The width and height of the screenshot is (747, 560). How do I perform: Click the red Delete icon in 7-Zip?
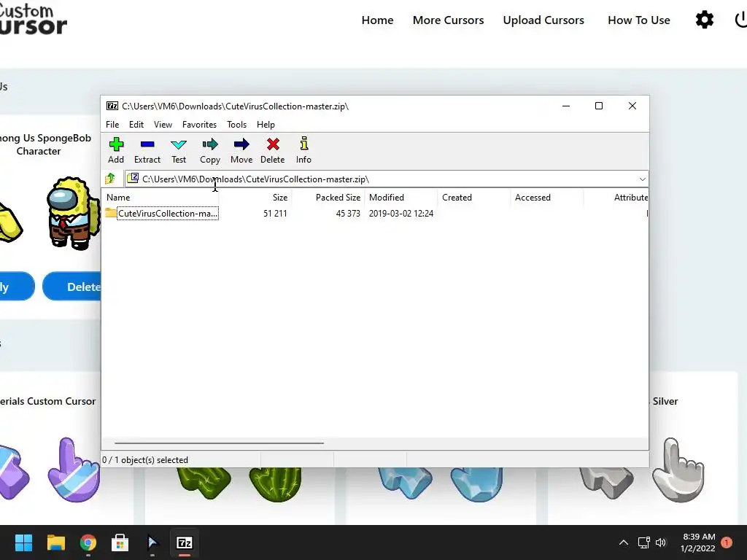click(x=273, y=144)
